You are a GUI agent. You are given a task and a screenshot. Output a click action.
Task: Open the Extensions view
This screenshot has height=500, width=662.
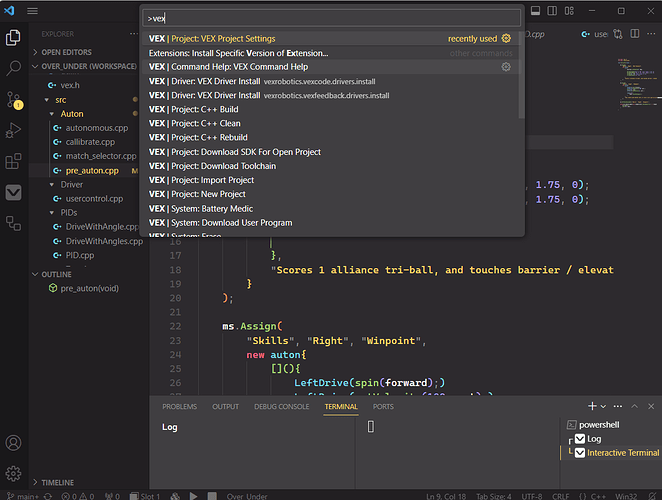tap(14, 161)
